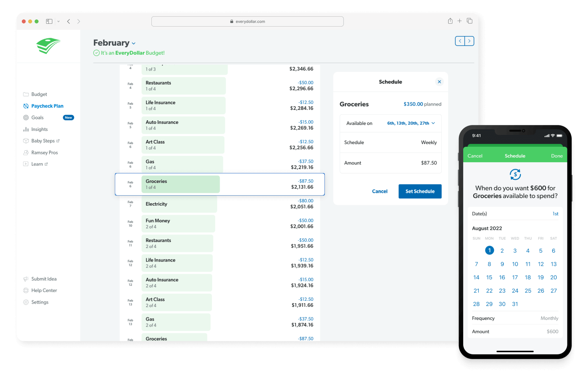
Task: Select Life Insurance 1 of 4 row
Action: tap(220, 105)
